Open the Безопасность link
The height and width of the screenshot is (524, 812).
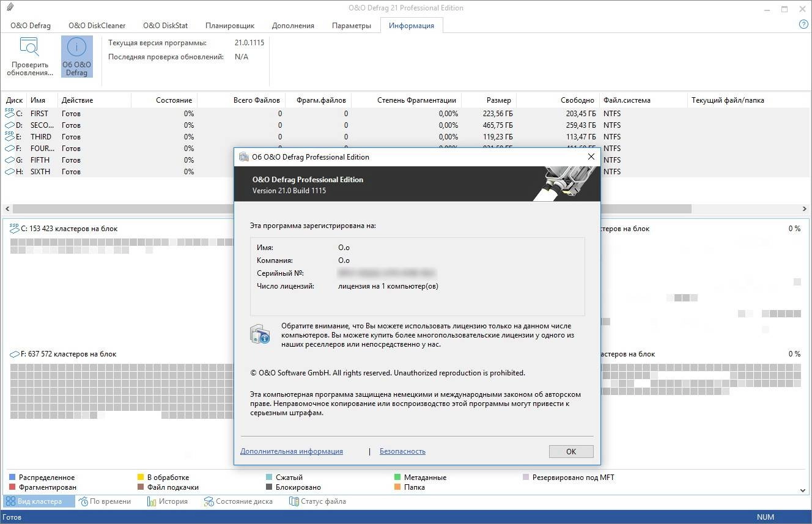tap(402, 451)
